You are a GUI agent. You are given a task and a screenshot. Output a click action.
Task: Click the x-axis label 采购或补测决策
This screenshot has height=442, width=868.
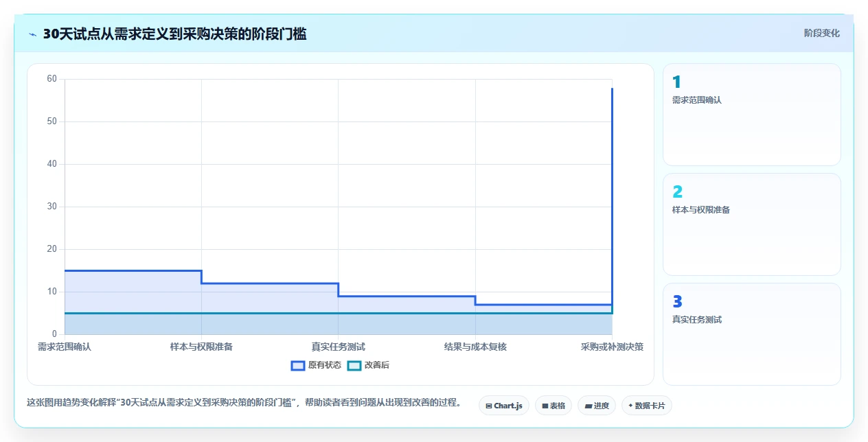[x=612, y=347]
